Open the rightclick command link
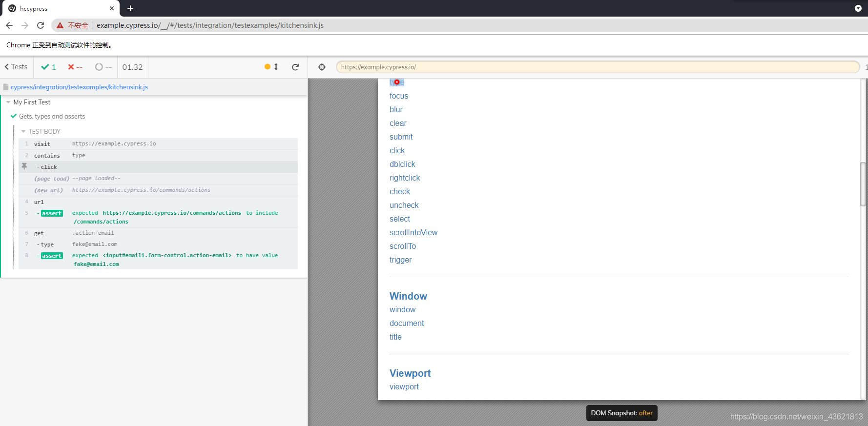Screen dimensions: 868x426 pos(405,178)
